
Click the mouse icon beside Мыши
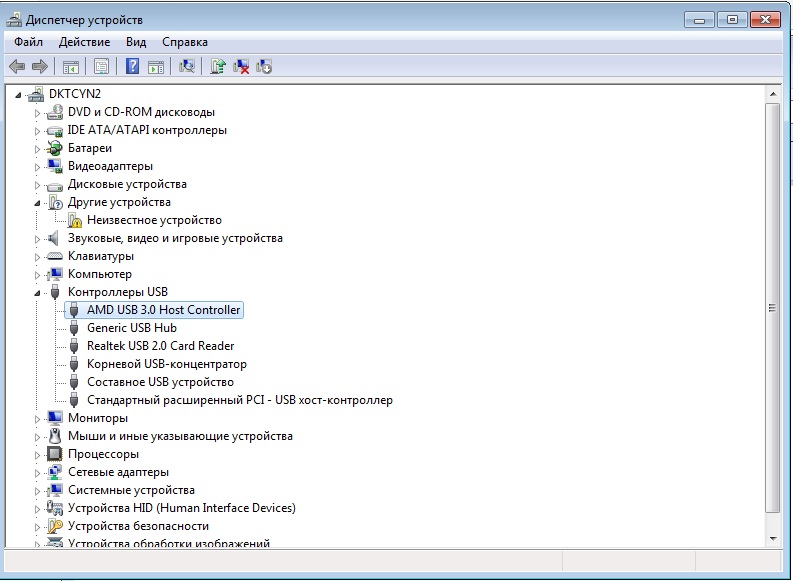(x=55, y=436)
